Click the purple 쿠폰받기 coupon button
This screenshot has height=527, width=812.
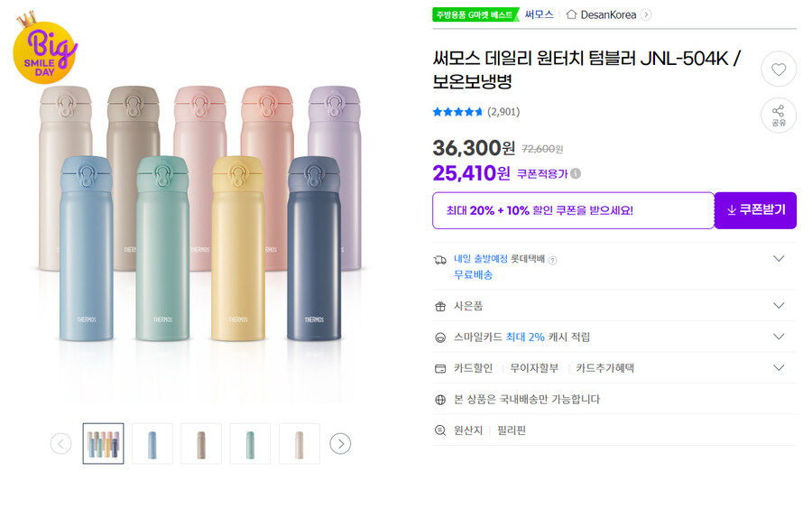[x=755, y=210]
